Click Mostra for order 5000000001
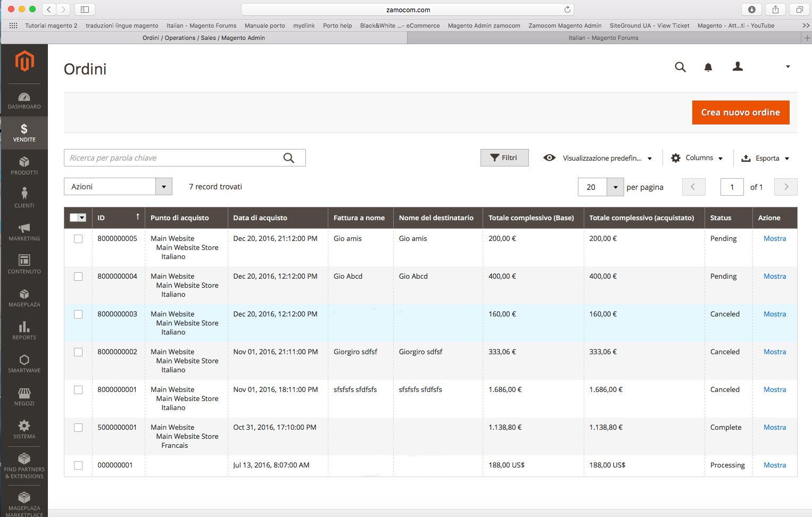The image size is (812, 517). [774, 427]
